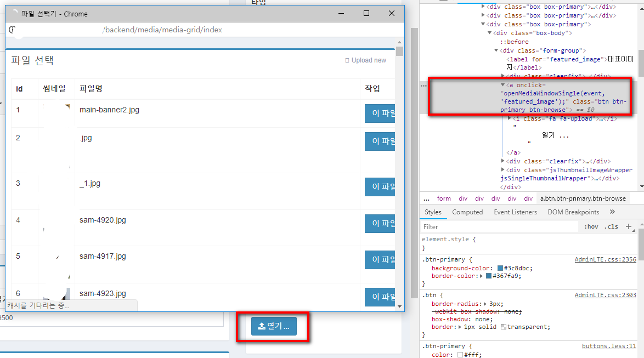Click the chevron to reveal hidden DevTools panels
This screenshot has height=358, width=644.
612,212
